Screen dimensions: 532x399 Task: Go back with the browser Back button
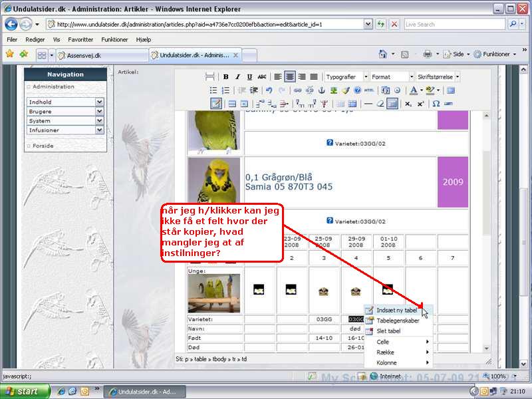[x=11, y=25]
